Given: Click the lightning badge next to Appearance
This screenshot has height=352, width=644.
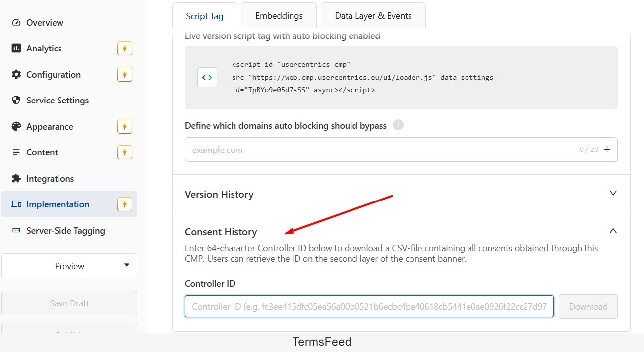Looking at the screenshot, I should point(125,127).
